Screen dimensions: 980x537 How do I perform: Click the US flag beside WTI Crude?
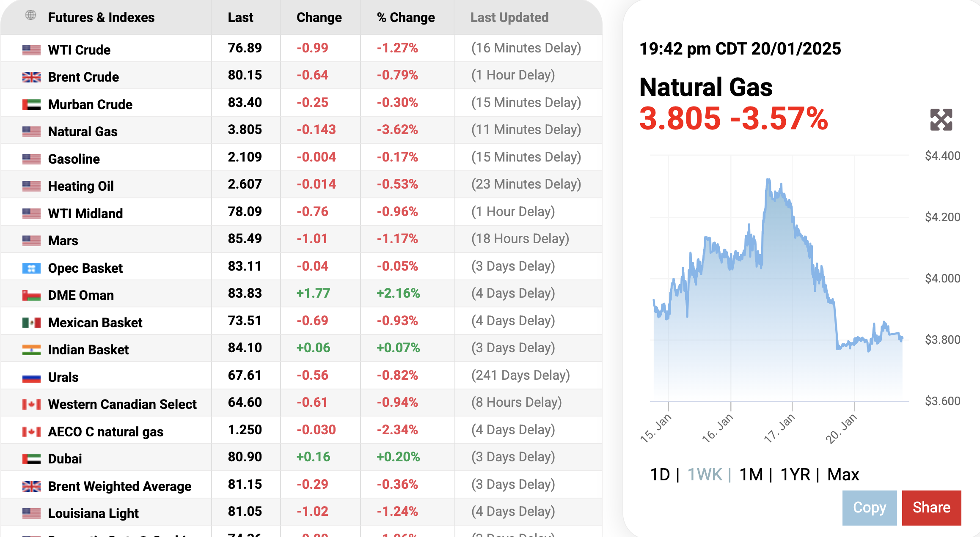pos(31,50)
